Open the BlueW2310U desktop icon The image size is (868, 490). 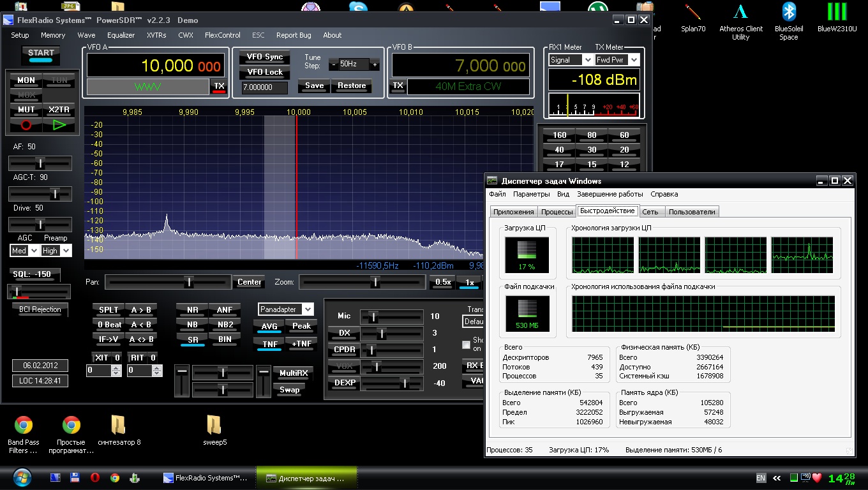click(x=837, y=17)
